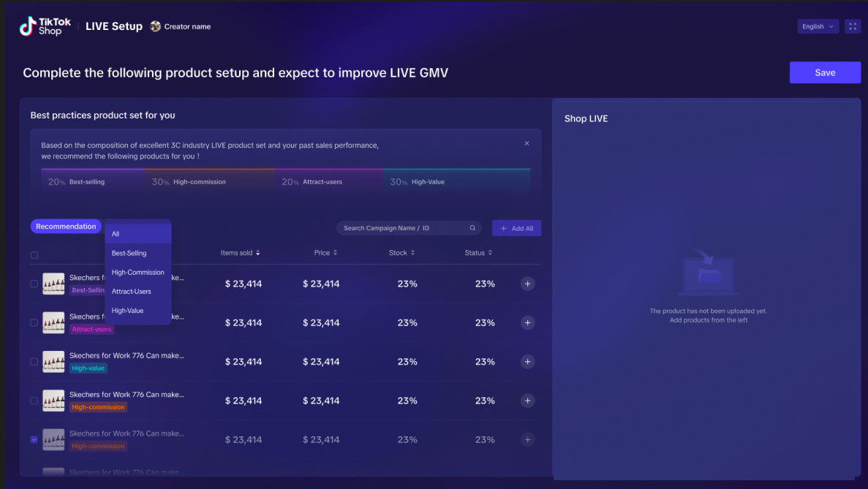
Task: Open the English language dropdown
Action: pyautogui.click(x=818, y=26)
